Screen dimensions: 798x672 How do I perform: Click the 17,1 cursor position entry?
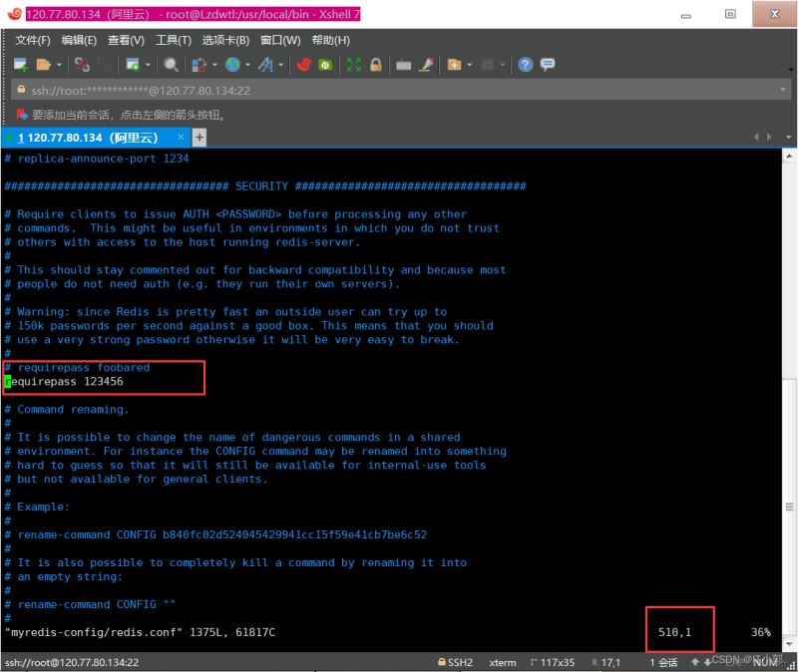click(606, 662)
